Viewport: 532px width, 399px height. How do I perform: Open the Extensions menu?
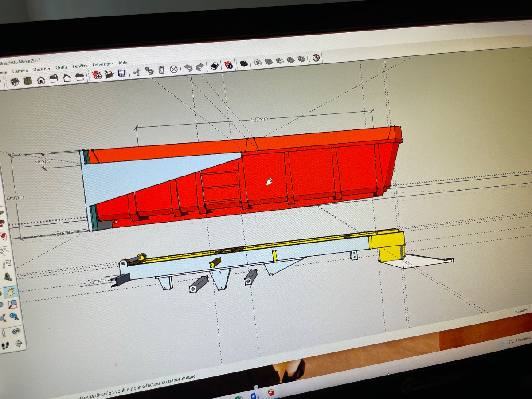click(x=102, y=65)
